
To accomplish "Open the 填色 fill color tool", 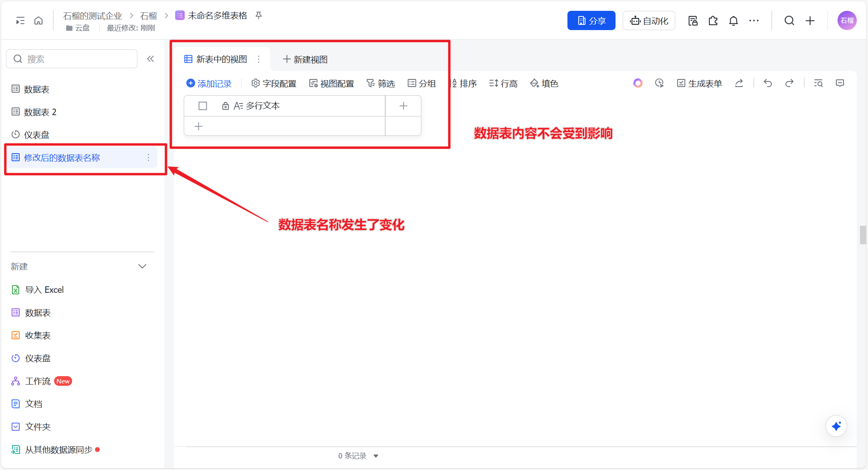I will point(544,83).
